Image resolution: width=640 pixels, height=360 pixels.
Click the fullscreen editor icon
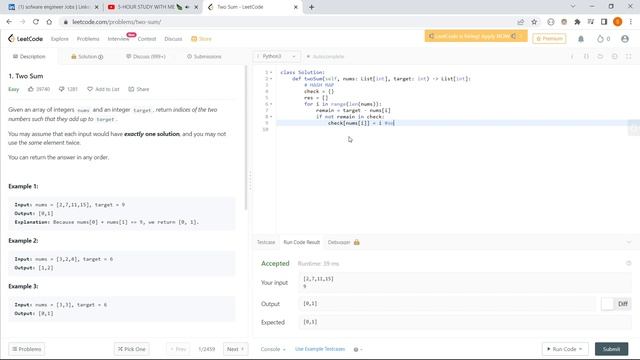click(629, 56)
